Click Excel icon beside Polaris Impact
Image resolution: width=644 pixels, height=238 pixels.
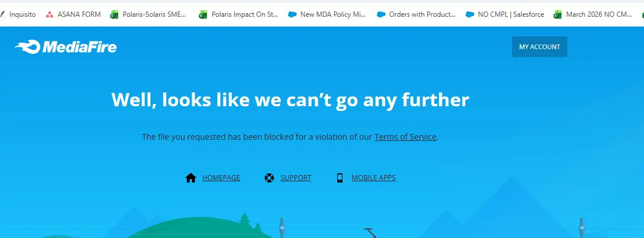(203, 14)
